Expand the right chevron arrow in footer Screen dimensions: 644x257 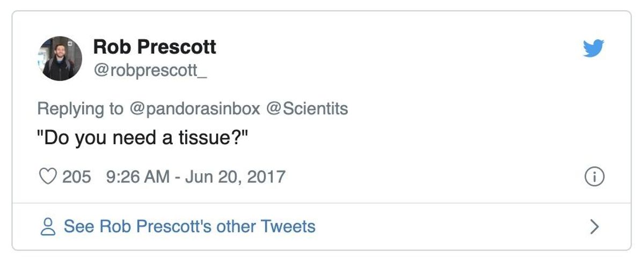[594, 227]
